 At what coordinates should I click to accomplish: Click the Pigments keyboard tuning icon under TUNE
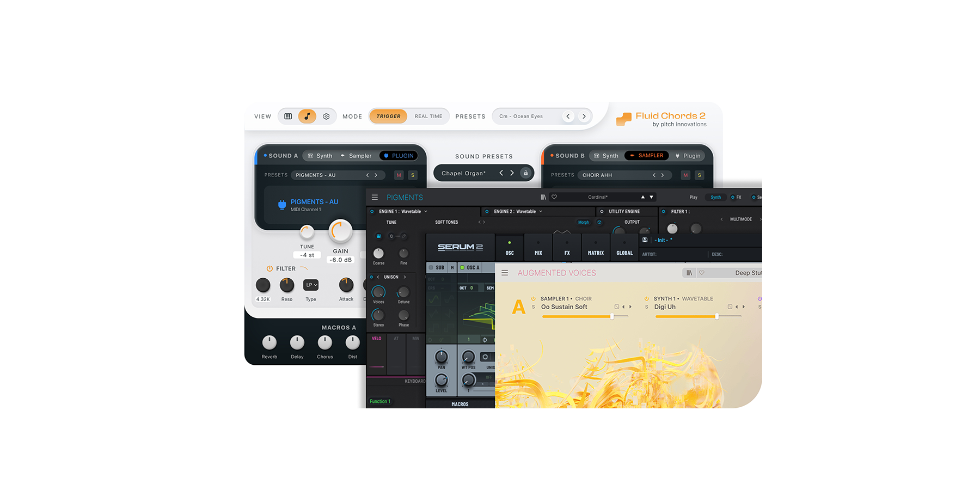[x=378, y=236]
